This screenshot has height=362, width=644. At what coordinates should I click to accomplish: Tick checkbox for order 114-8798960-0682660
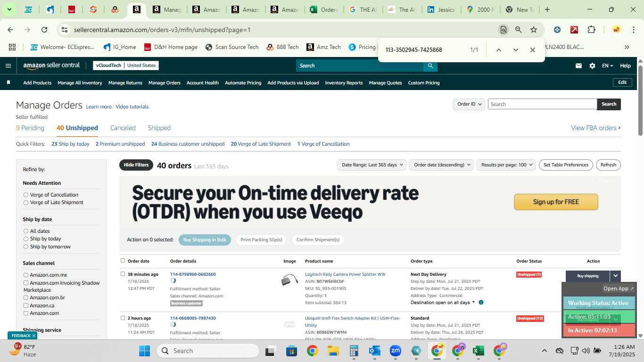click(123, 274)
